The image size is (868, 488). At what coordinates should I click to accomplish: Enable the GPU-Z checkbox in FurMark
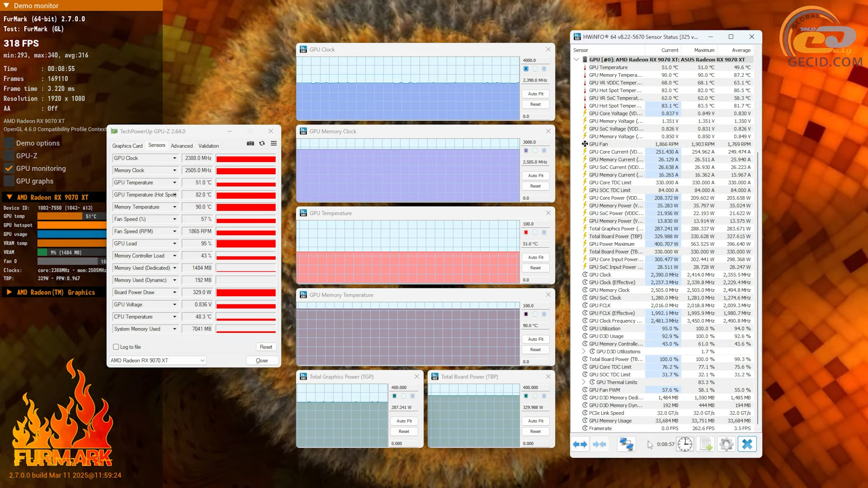9,156
